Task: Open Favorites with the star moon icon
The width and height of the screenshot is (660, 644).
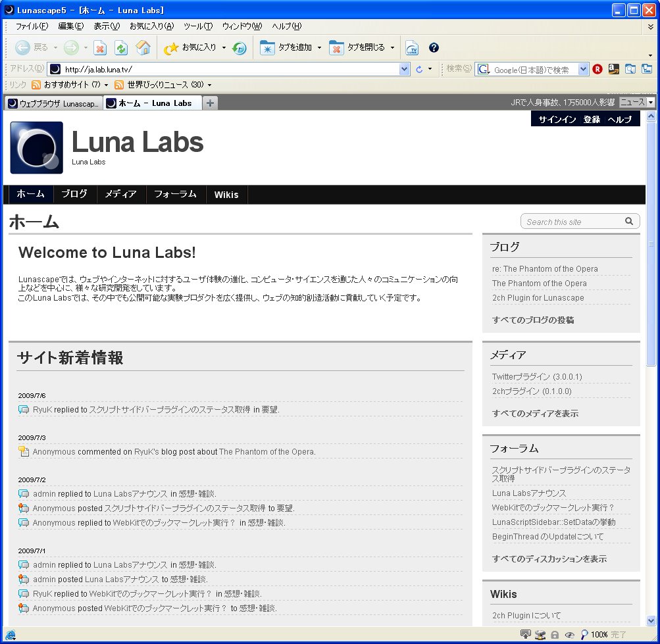Action: (x=171, y=48)
